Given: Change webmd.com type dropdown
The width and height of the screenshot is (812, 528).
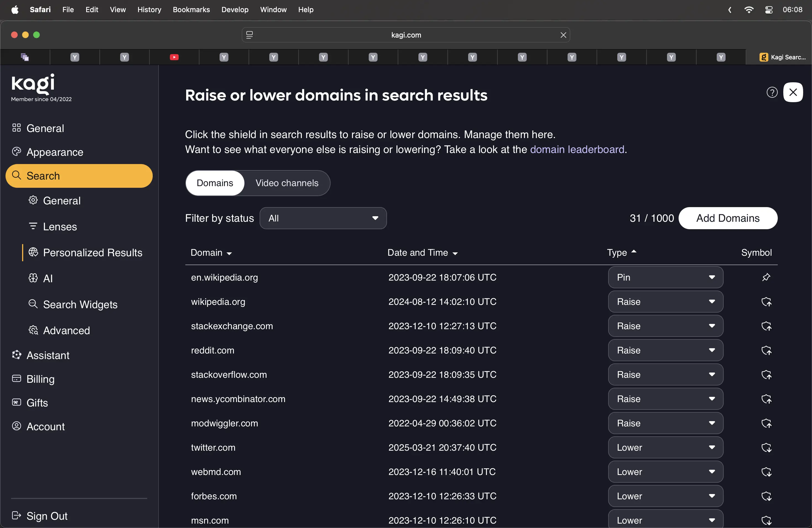Looking at the screenshot, I should (665, 472).
